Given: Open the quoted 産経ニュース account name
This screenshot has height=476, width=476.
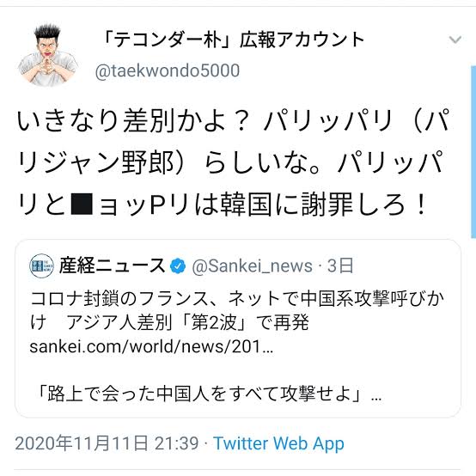Looking at the screenshot, I should 112,265.
